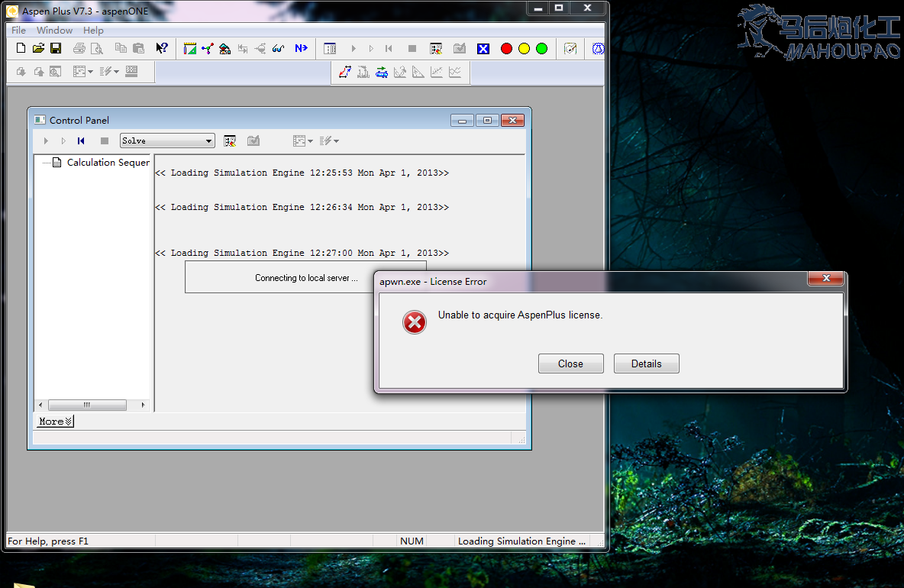Image resolution: width=904 pixels, height=588 pixels.
Task: Click the magnifier icon in second toolbar row
Action: click(x=55, y=72)
